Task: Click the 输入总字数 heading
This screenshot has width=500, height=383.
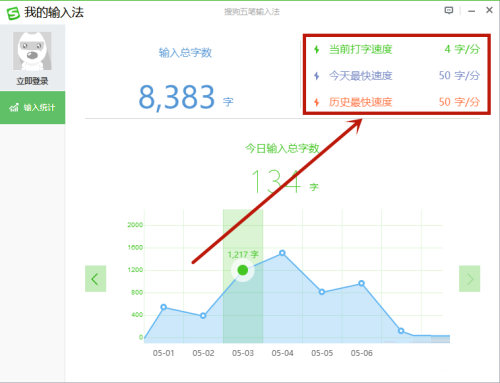Action: pos(185,53)
